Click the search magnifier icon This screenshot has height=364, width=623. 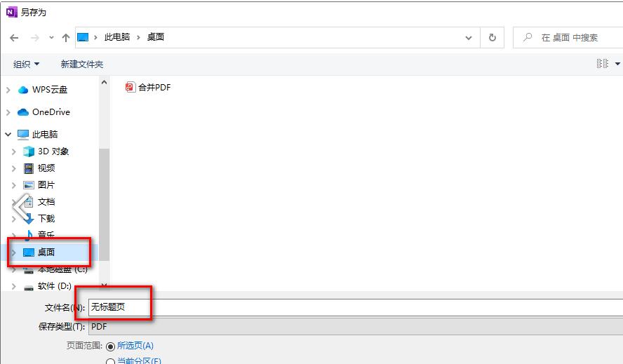point(528,37)
